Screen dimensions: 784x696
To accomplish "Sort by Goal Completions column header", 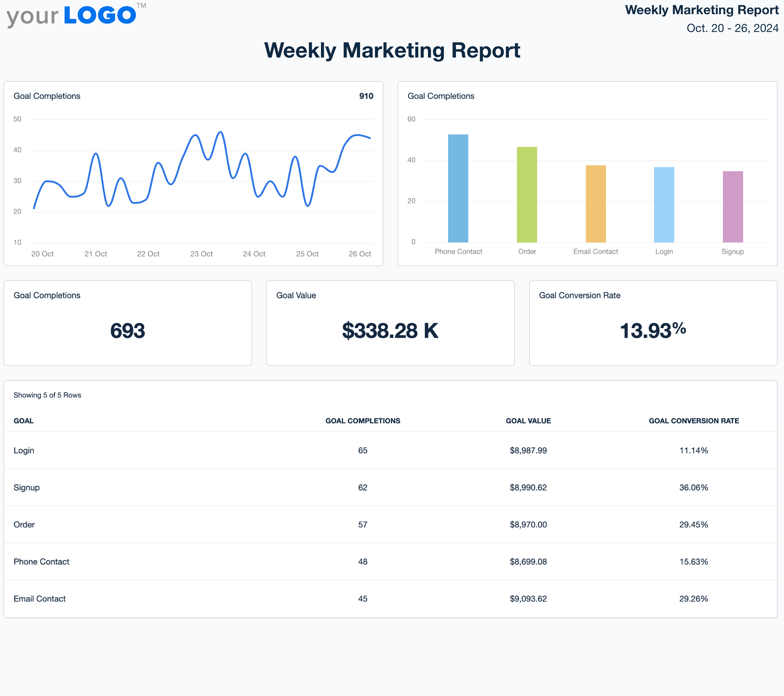I will [363, 421].
